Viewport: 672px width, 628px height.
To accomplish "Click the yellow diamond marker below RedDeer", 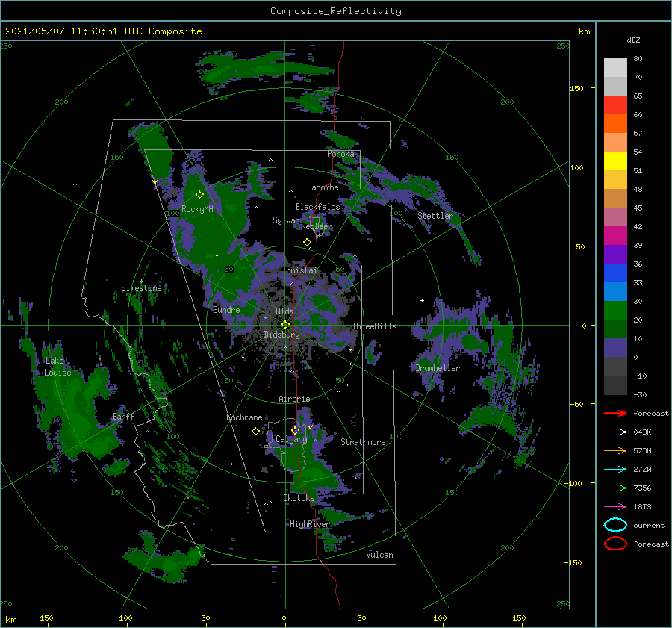I will pos(307,243).
